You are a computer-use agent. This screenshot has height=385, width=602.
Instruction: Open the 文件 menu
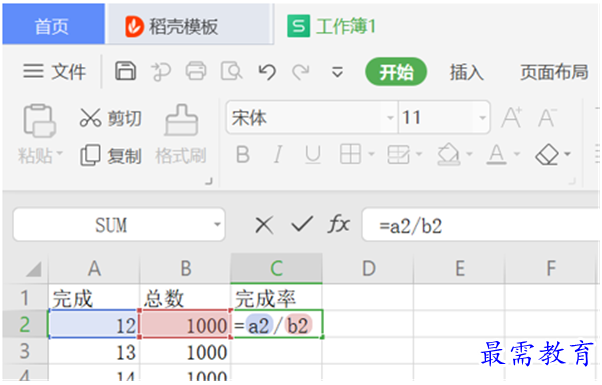click(x=54, y=72)
